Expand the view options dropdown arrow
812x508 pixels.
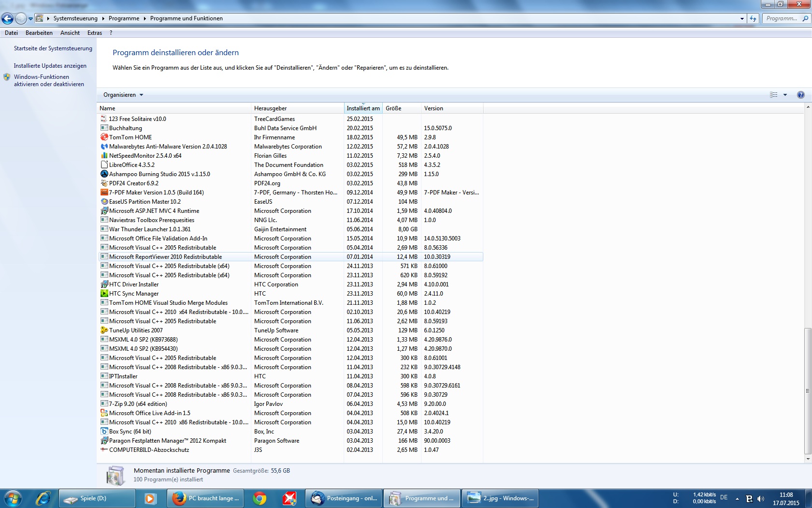point(785,95)
